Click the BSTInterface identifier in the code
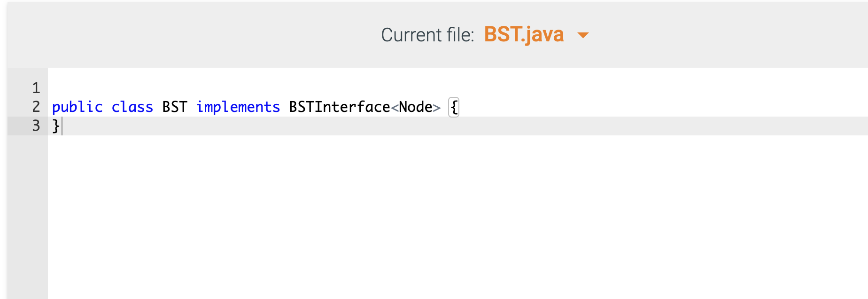 [339, 107]
